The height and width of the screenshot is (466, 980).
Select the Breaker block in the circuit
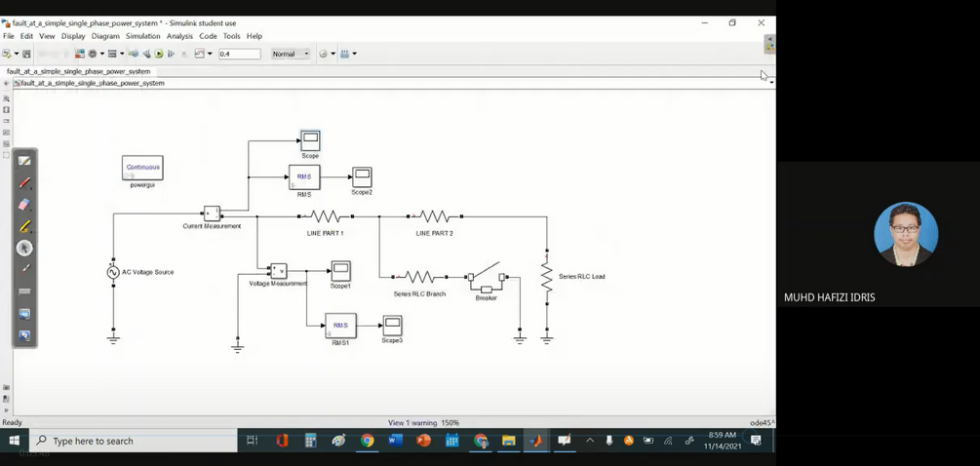(487, 280)
